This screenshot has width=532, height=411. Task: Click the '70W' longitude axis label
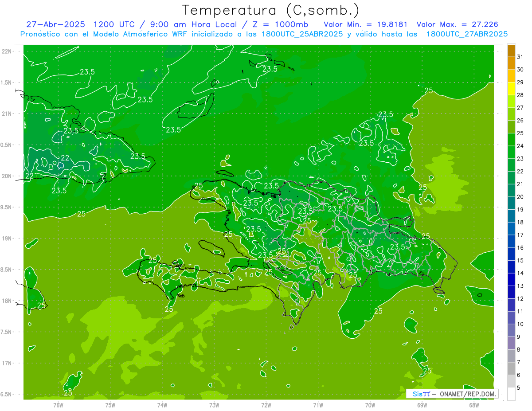click(x=370, y=405)
